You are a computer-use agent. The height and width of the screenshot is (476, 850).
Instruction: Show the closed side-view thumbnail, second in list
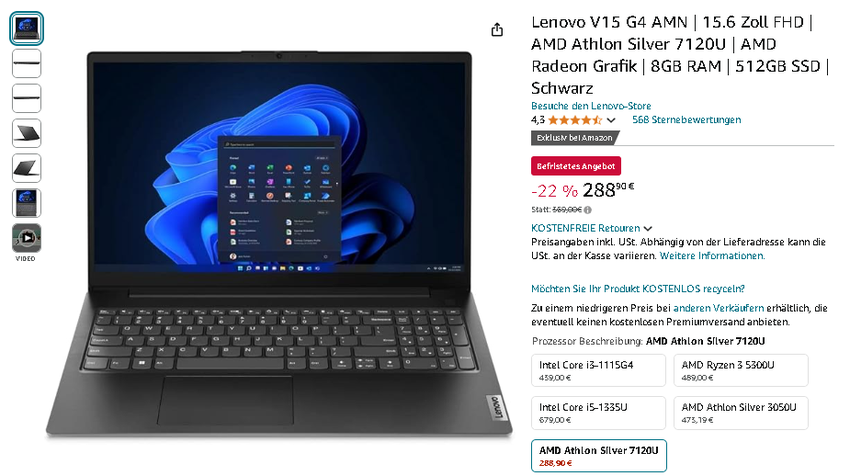pyautogui.click(x=27, y=63)
